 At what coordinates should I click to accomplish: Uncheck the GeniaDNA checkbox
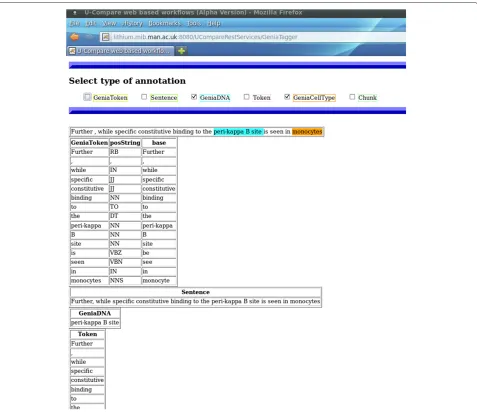pyautogui.click(x=194, y=97)
